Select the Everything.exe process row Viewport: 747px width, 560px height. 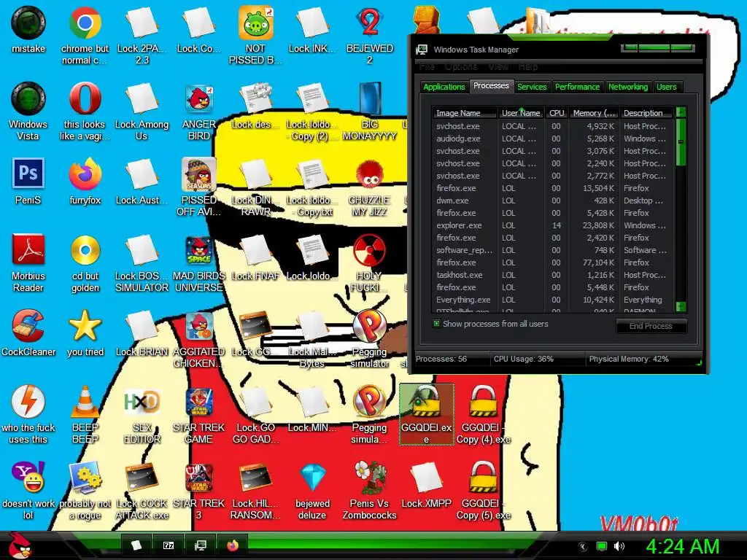point(553,300)
